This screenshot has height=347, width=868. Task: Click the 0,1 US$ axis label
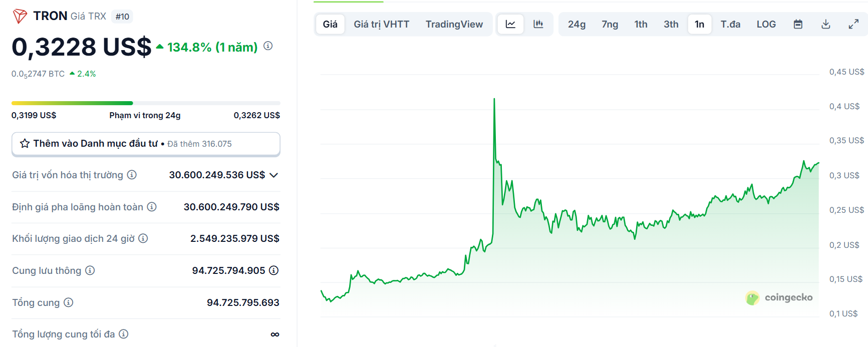(x=843, y=313)
